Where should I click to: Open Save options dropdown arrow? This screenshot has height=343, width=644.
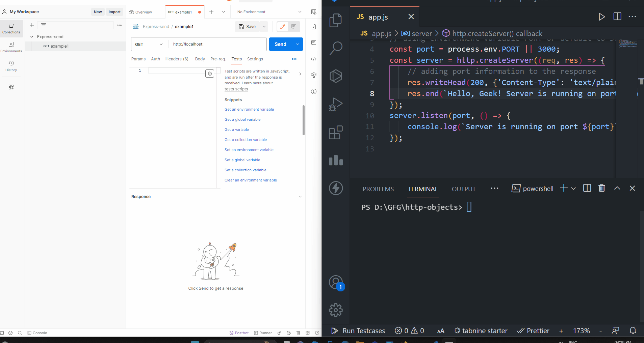[x=264, y=27]
